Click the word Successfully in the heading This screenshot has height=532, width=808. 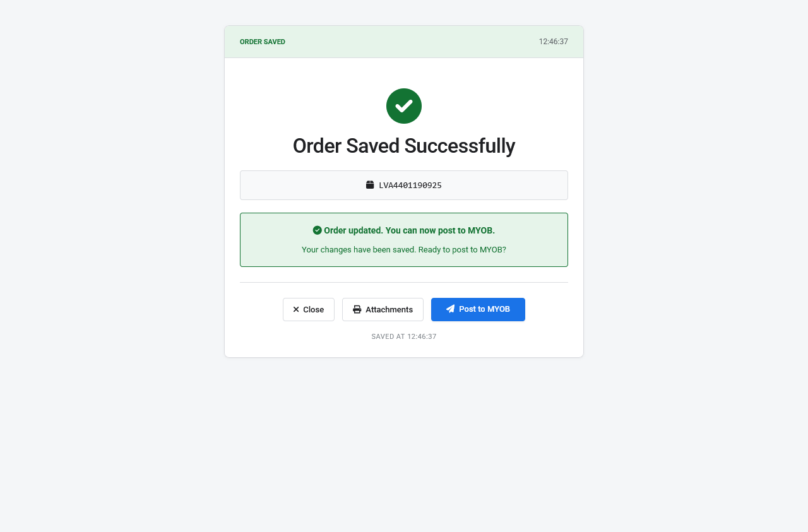[460, 146]
